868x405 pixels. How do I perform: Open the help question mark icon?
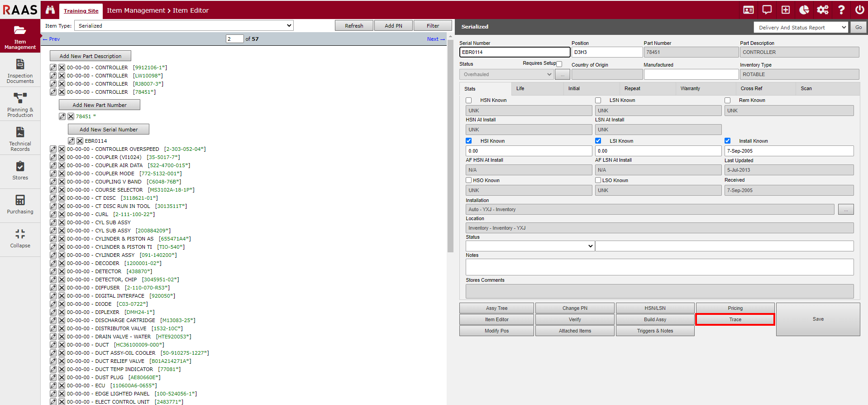(841, 10)
